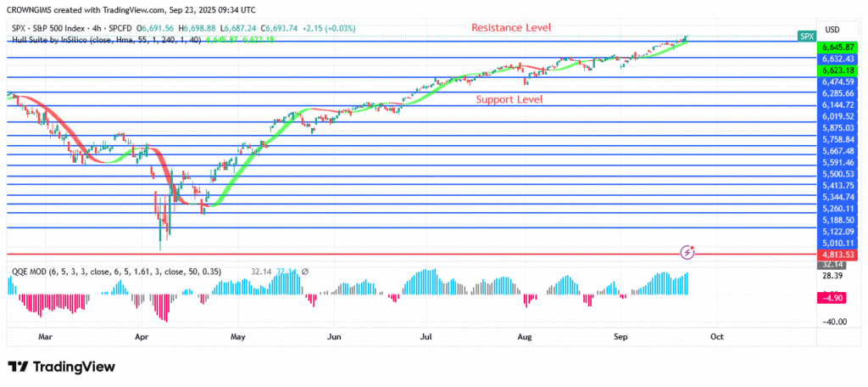Click the open value O6,691.56
Viewport: 868px width, 387px height.
click(156, 28)
